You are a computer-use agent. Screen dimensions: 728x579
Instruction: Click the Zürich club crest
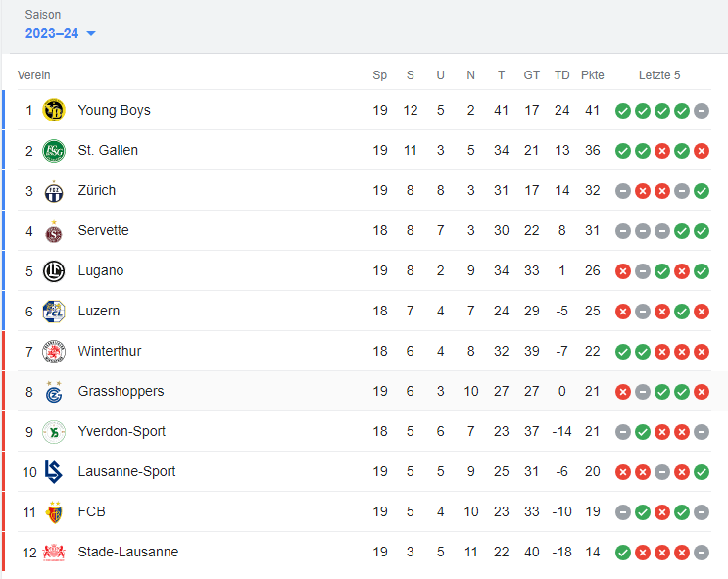54,191
